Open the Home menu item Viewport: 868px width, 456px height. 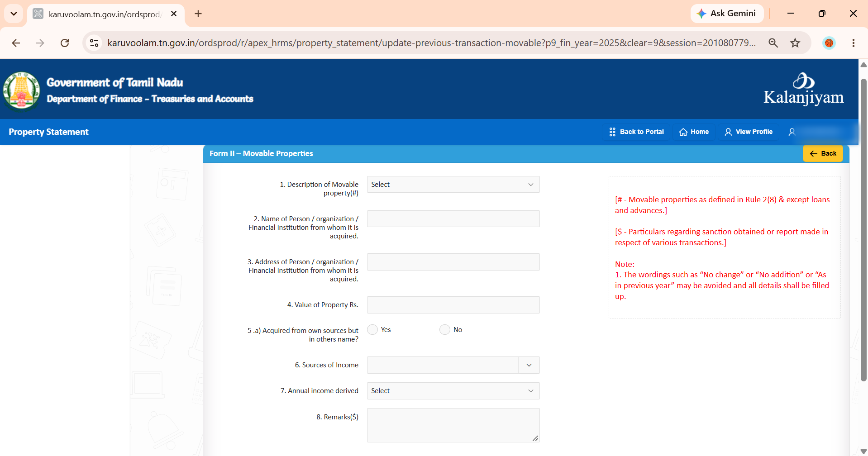click(x=694, y=132)
